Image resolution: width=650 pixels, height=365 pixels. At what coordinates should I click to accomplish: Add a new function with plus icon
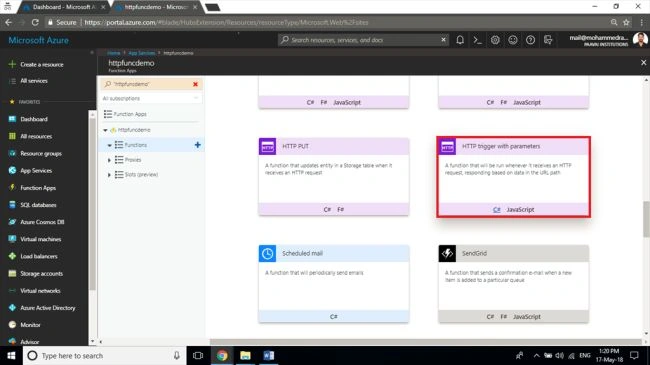(x=197, y=145)
